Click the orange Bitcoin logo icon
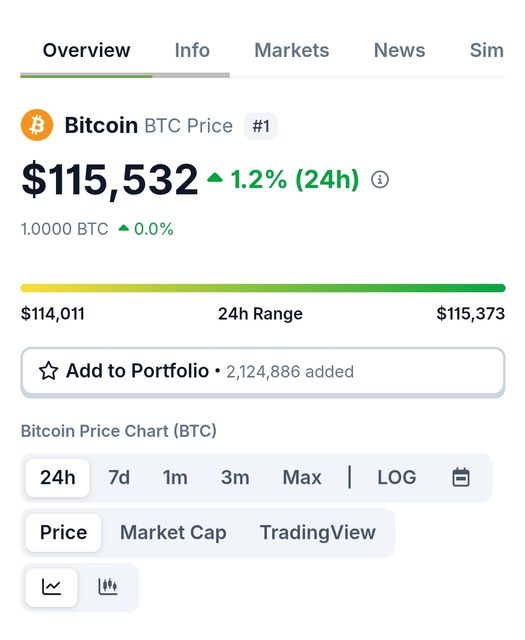525x640 pixels. pos(37,124)
